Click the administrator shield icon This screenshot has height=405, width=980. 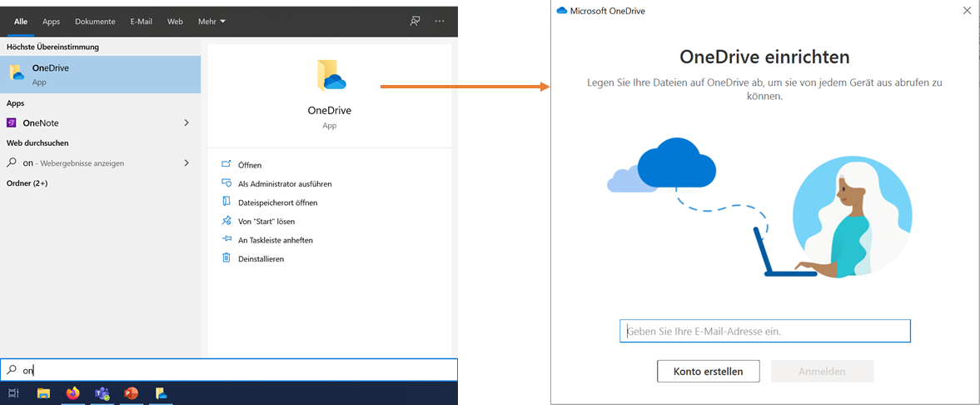click(x=226, y=183)
